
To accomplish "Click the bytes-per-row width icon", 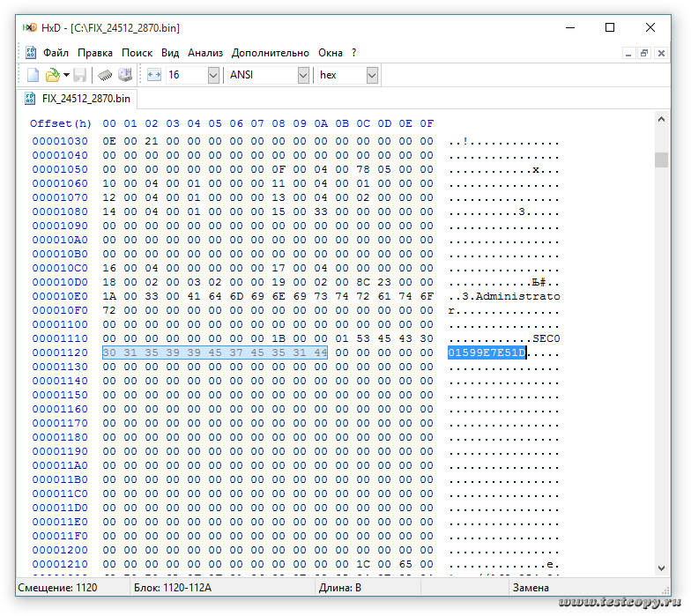I will coord(153,76).
